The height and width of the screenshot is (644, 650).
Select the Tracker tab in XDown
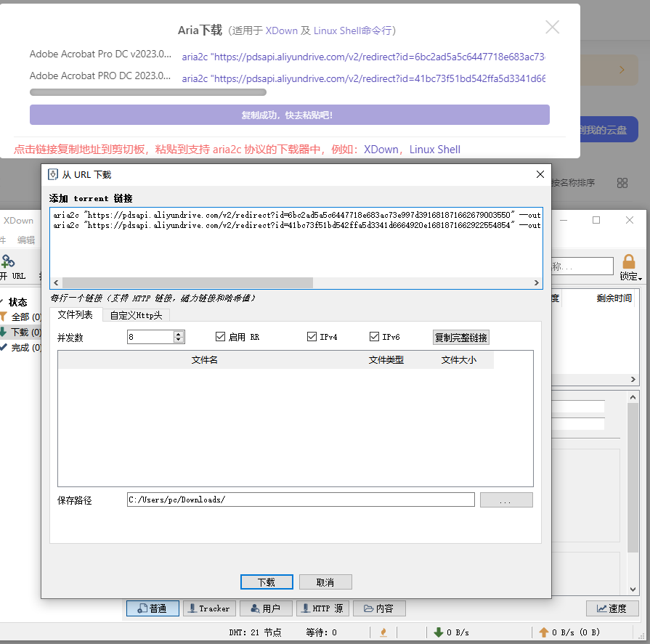coord(209,608)
